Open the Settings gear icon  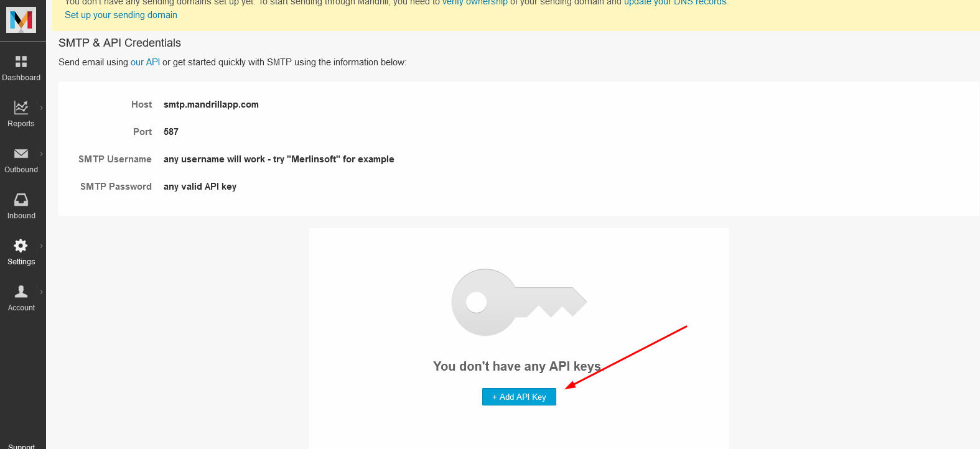(x=21, y=245)
